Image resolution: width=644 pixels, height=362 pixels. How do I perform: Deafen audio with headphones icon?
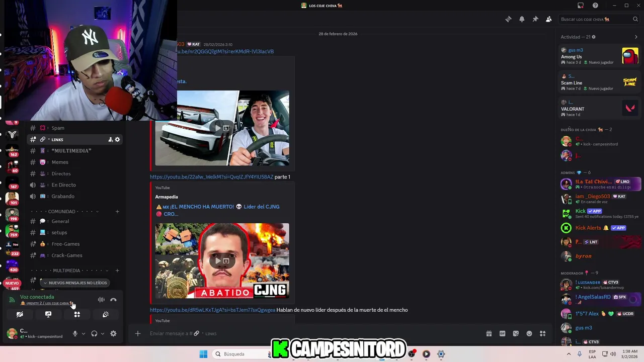click(94, 333)
